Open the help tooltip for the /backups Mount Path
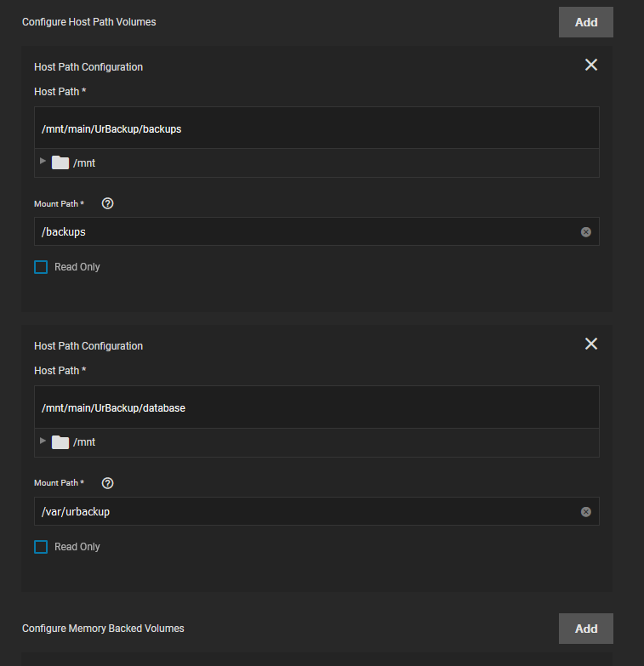Image resolution: width=644 pixels, height=666 pixels. (107, 203)
